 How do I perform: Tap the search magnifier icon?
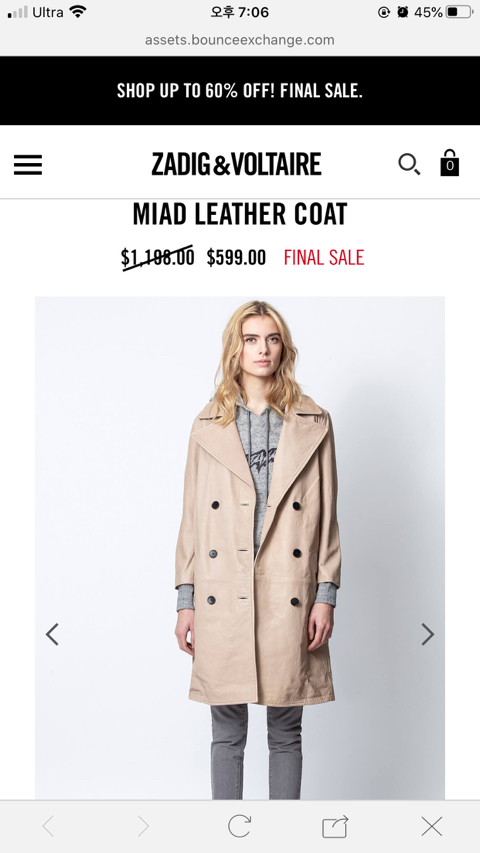tap(409, 164)
